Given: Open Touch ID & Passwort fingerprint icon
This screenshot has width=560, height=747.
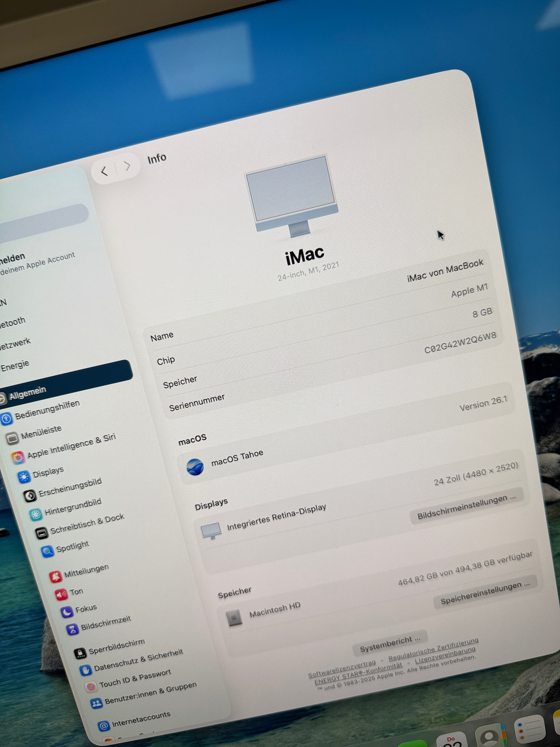Looking at the screenshot, I should tap(91, 687).
